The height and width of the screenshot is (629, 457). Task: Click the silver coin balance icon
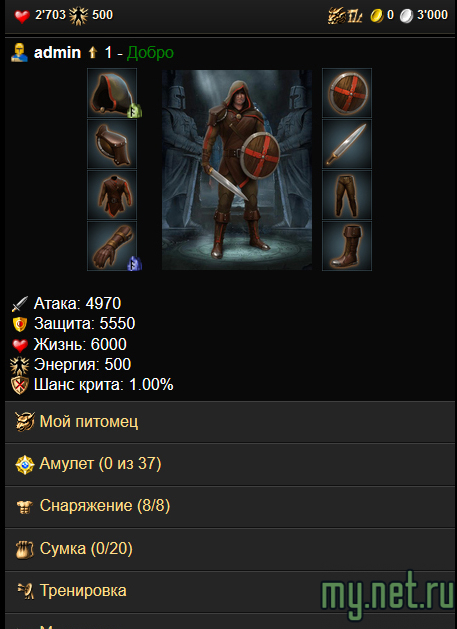click(x=406, y=16)
